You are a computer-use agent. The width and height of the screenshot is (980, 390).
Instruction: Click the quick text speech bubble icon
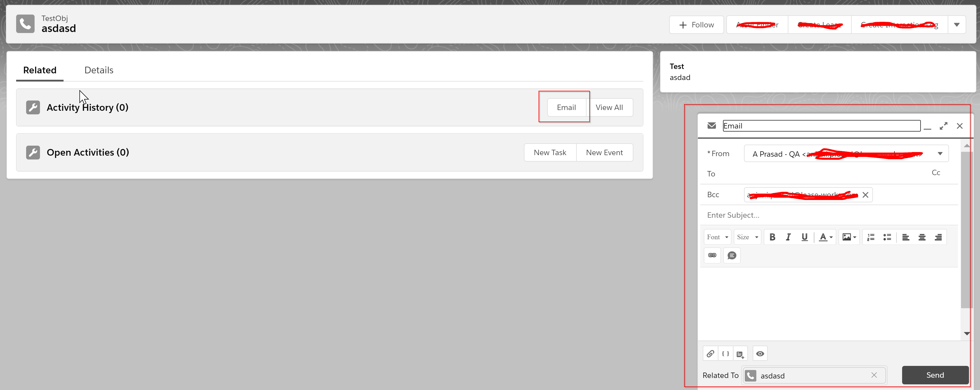731,255
